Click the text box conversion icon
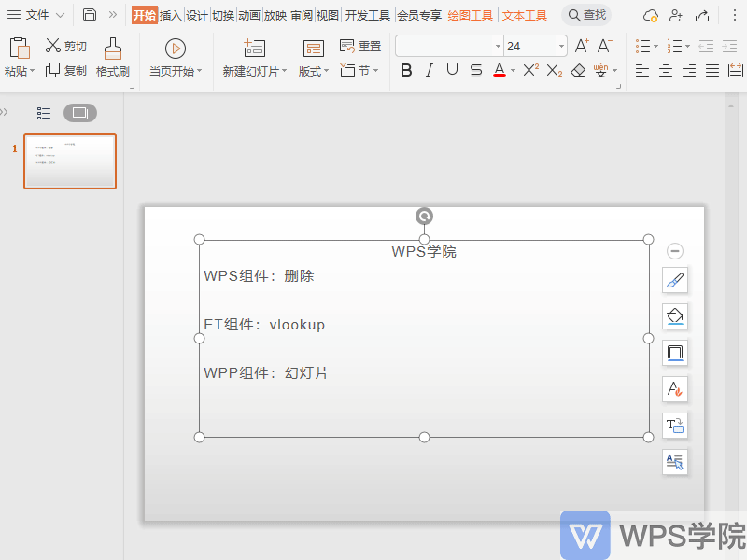 tap(675, 426)
